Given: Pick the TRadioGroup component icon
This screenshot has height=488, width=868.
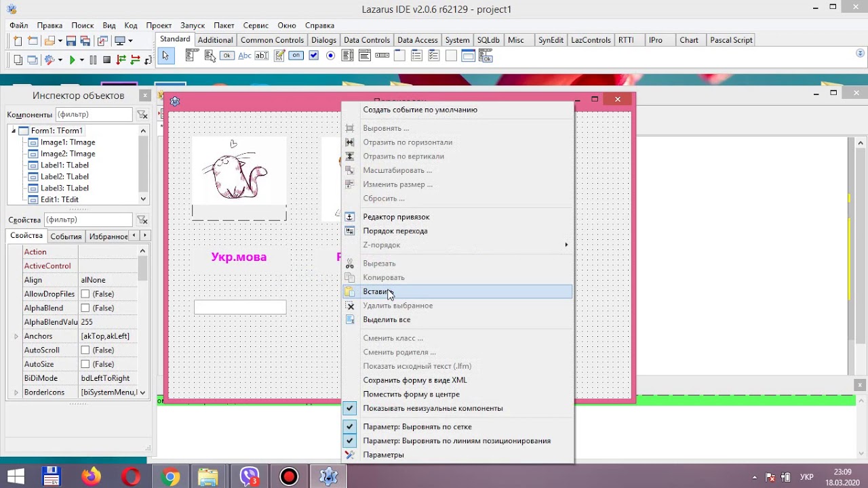Looking at the screenshot, I should (417, 56).
